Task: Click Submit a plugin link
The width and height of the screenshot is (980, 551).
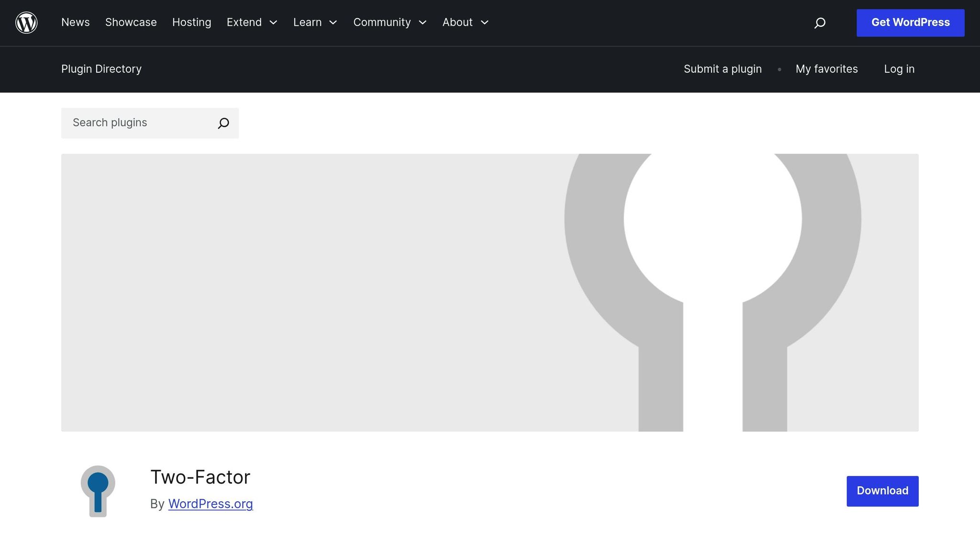Action: tap(722, 69)
